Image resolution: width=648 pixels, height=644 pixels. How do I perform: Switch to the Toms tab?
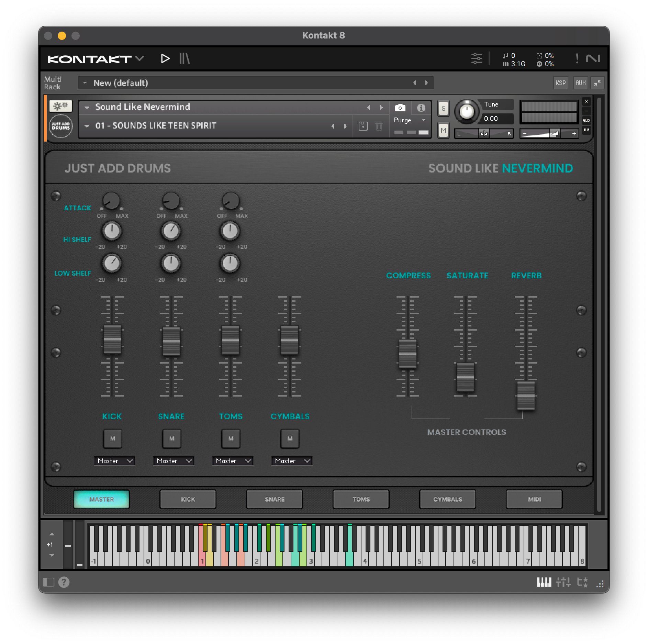[x=361, y=499]
